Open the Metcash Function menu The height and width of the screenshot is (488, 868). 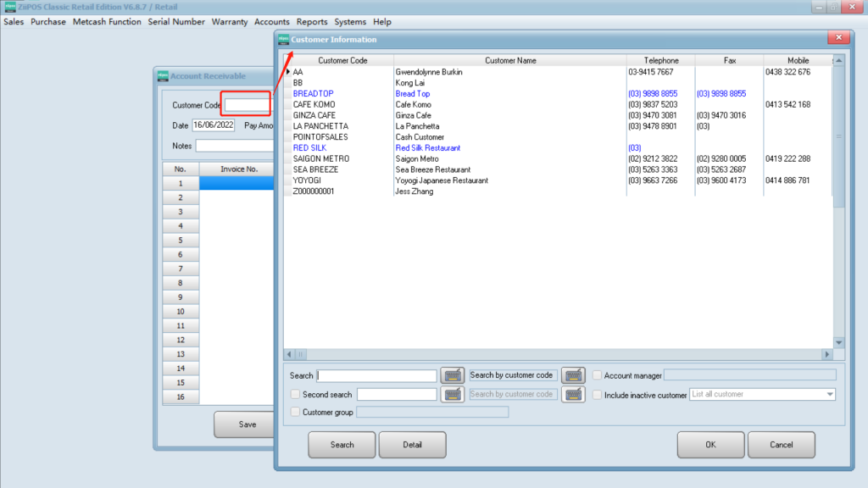click(107, 21)
